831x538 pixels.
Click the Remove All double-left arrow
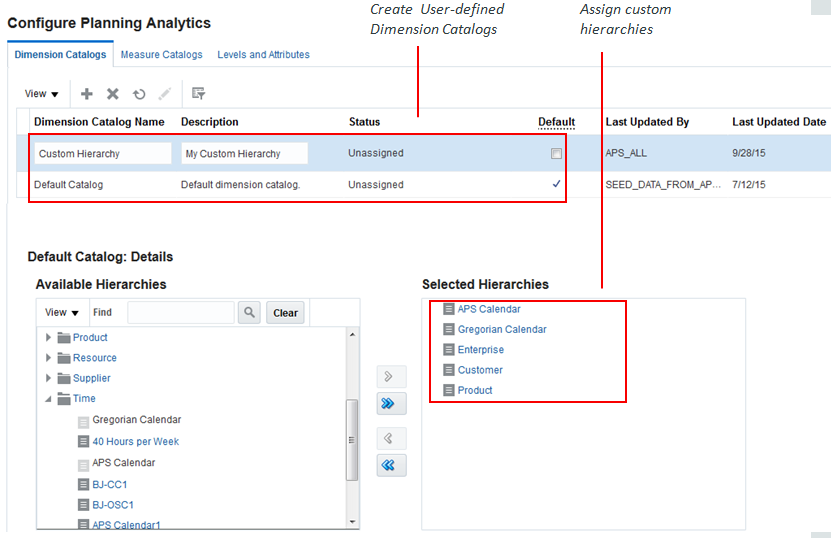(x=391, y=465)
